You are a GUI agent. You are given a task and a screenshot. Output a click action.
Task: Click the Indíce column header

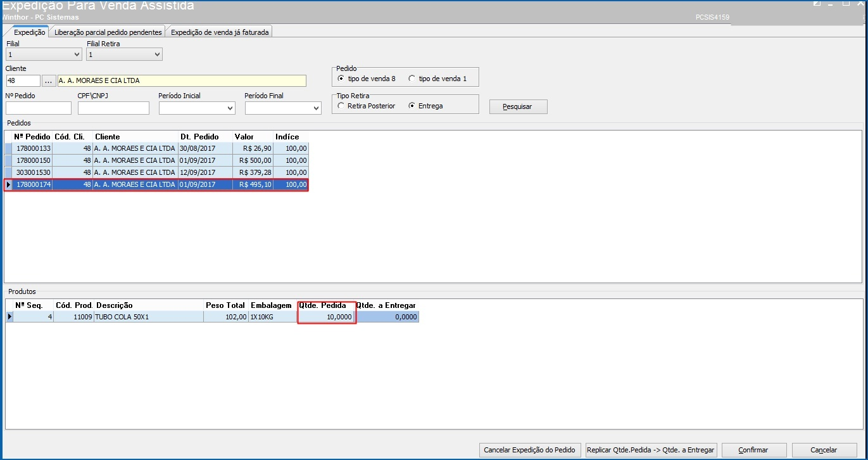[x=291, y=137]
